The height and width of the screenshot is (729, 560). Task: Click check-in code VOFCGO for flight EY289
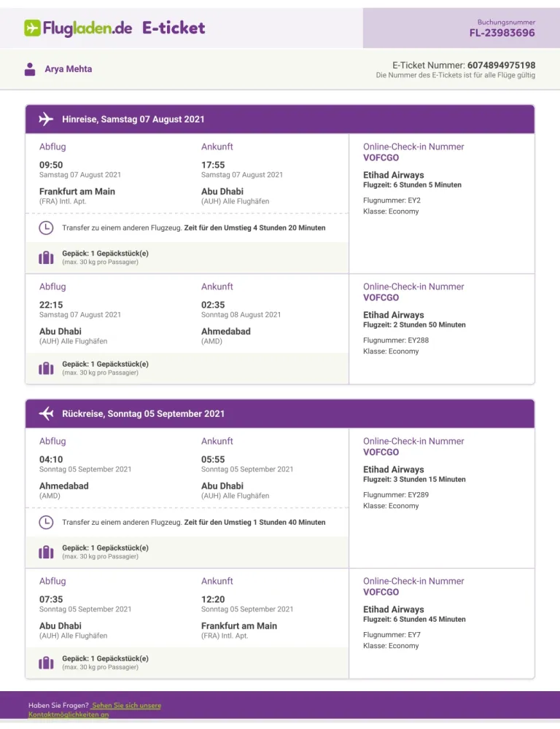(x=381, y=452)
